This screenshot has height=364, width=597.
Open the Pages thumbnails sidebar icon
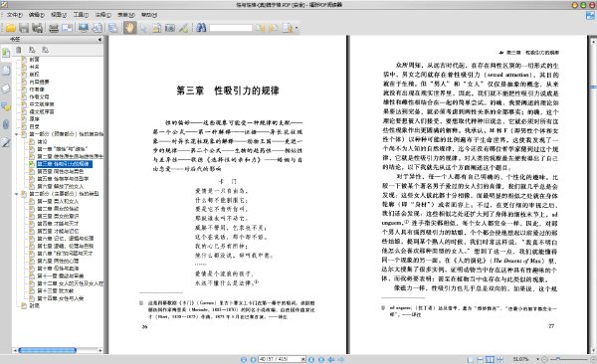(x=6, y=70)
